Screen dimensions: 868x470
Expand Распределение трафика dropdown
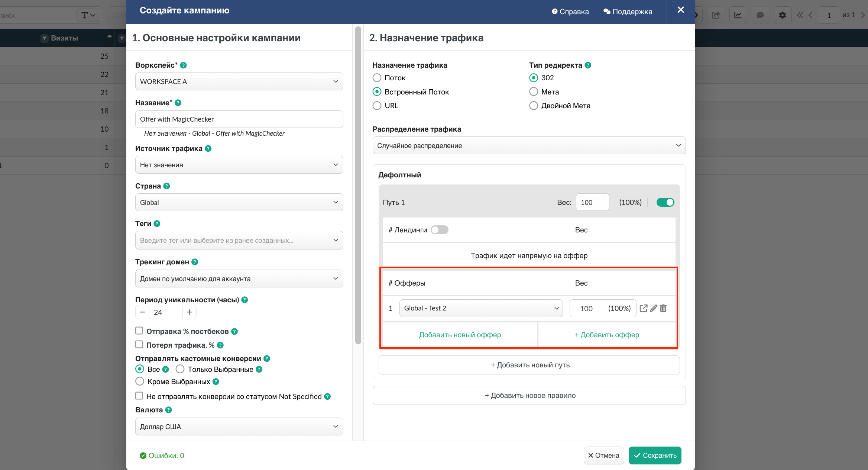coord(529,145)
